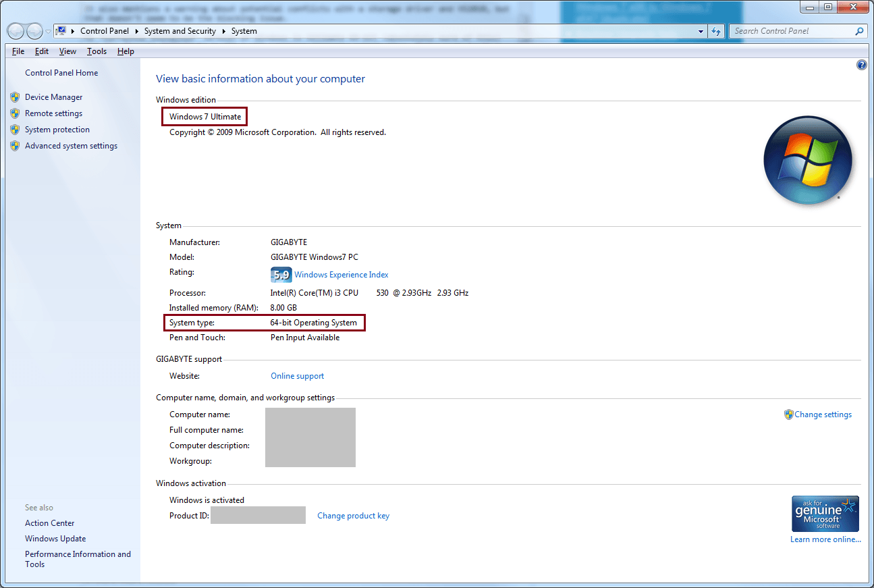Open the Windows Experience Index link
The height and width of the screenshot is (588, 874).
342,275
